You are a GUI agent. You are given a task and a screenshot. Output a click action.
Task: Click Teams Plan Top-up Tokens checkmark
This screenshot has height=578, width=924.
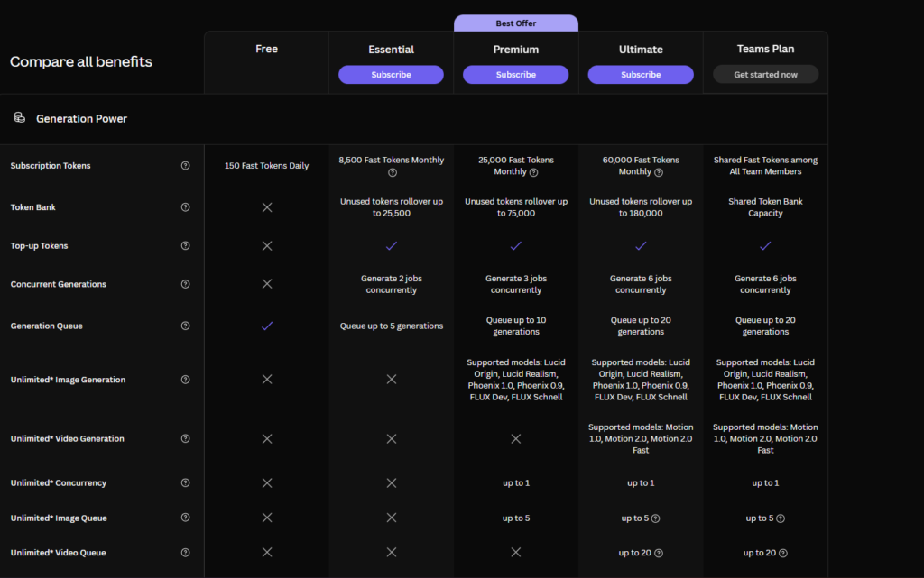(x=765, y=246)
